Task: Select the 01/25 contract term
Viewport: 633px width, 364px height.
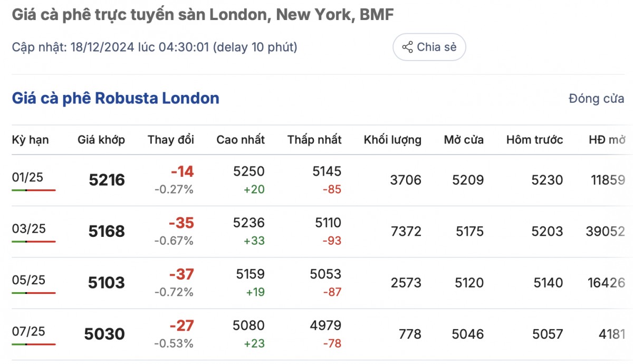Action: click(27, 177)
